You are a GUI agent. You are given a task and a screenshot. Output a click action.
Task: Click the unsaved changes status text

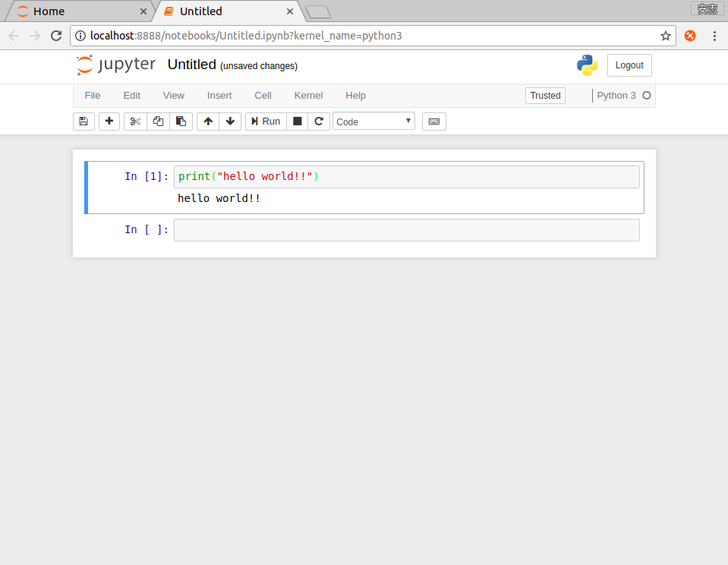click(x=259, y=66)
